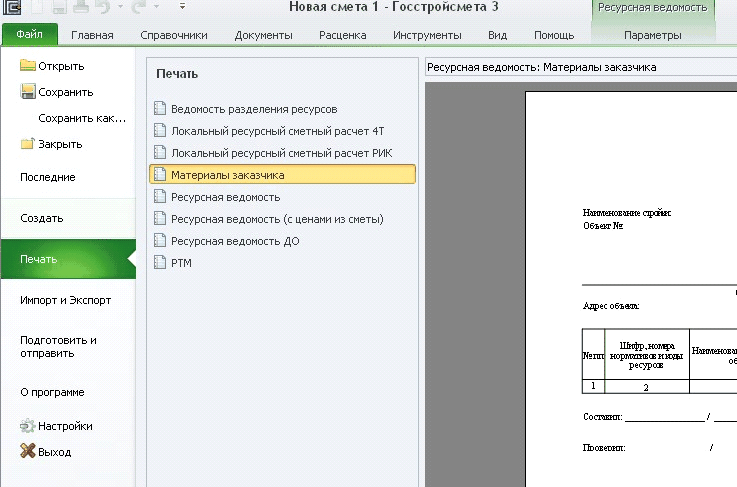
Task: Choose Сохранить как... in the file menu
Action: click(82, 118)
